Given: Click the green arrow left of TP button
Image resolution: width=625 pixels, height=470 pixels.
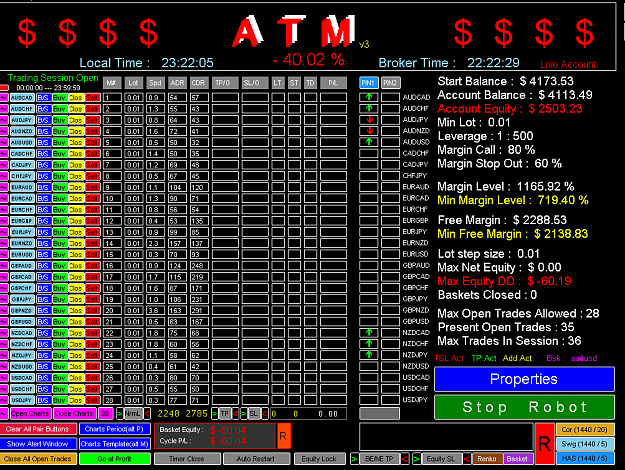Looking at the screenshot, I should pos(214,414).
